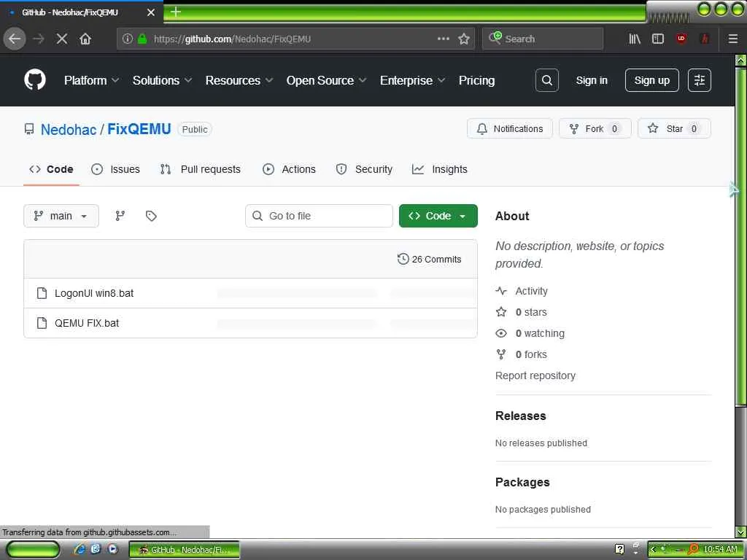
Task: Switch to the Security tab
Action: (x=364, y=169)
